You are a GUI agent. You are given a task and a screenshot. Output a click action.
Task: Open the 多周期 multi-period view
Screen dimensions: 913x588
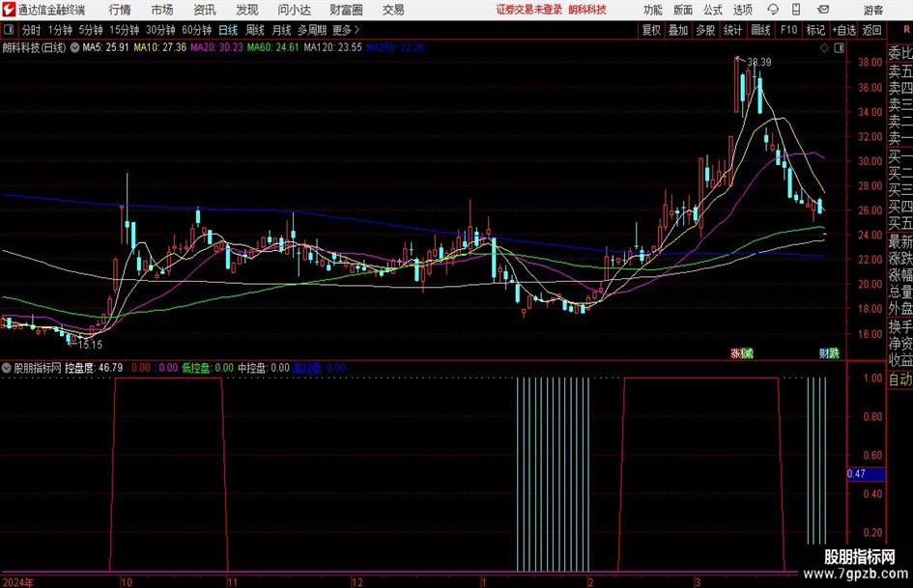(312, 30)
